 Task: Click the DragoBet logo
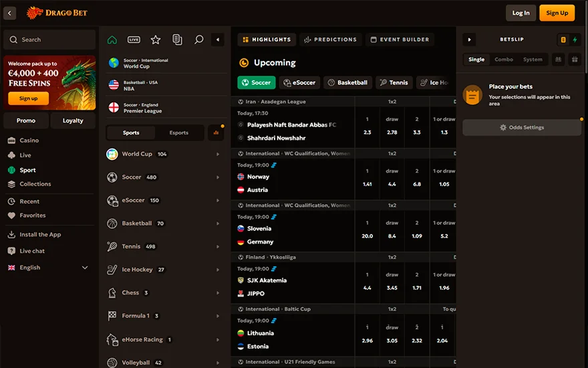point(57,13)
